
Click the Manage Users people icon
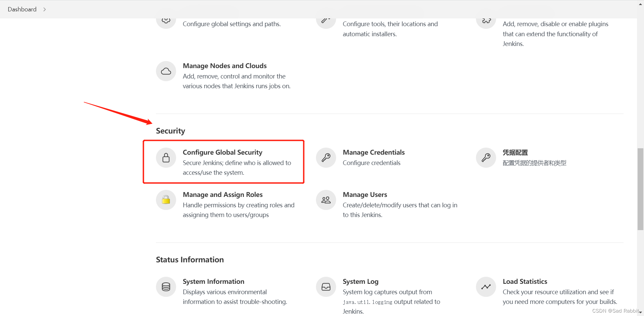click(326, 200)
